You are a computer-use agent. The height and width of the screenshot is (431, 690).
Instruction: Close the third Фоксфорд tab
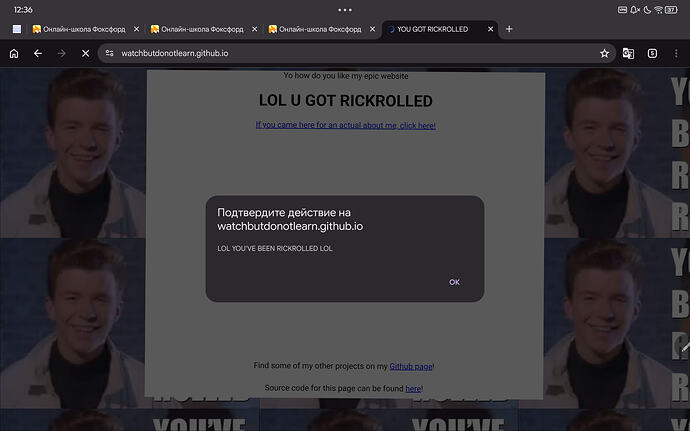pos(372,29)
